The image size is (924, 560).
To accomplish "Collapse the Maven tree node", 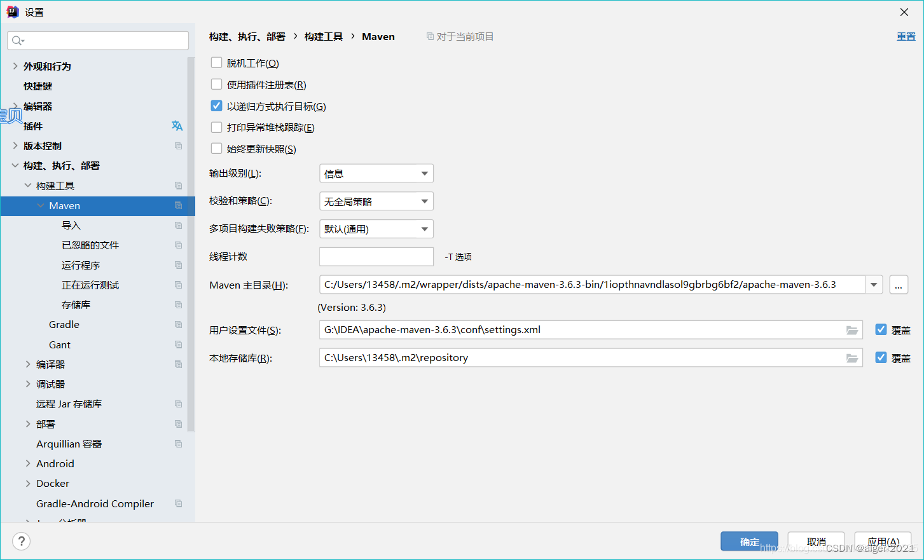I will coord(41,205).
